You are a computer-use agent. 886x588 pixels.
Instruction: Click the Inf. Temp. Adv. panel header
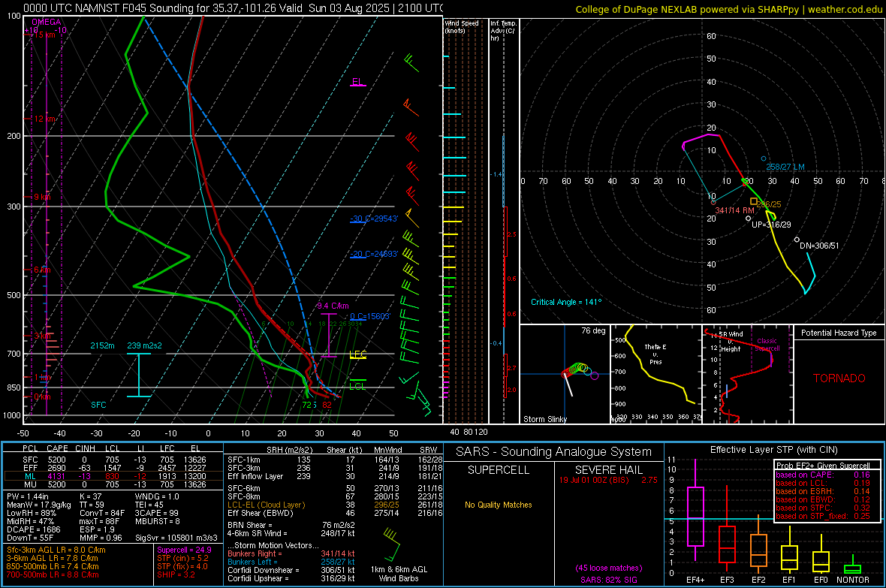click(x=503, y=31)
